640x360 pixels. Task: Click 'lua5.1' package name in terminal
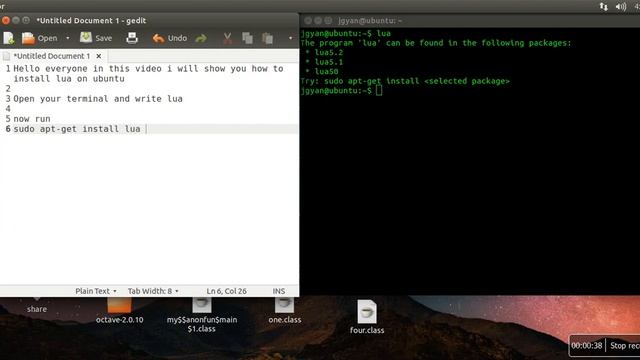click(x=329, y=62)
